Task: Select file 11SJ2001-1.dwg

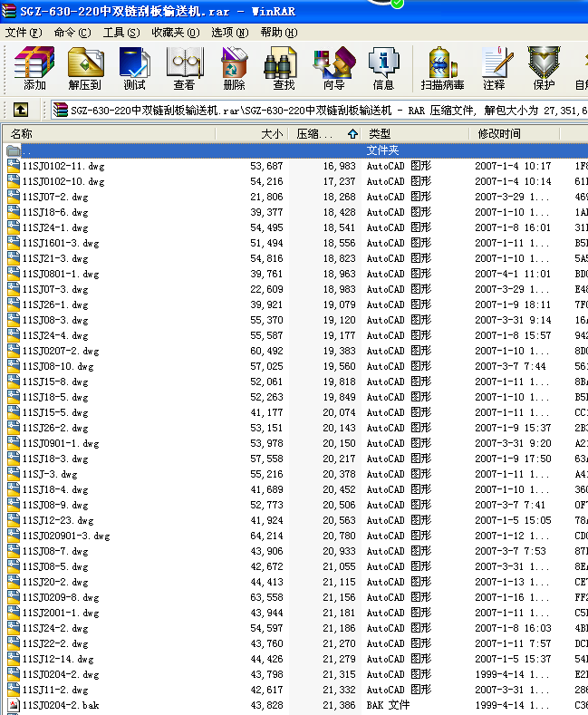Action: point(61,613)
